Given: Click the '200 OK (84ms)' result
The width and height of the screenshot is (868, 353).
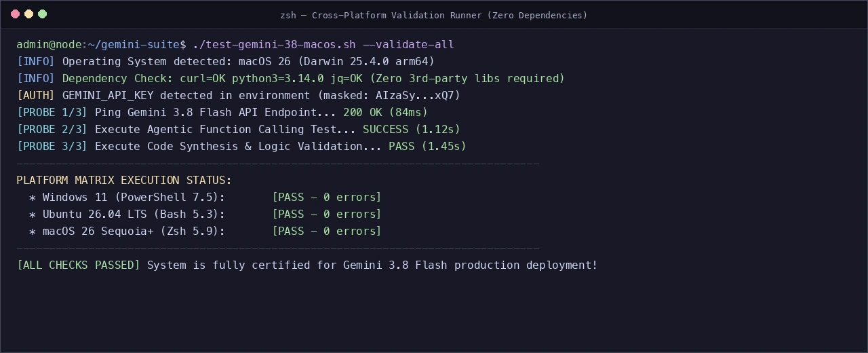Looking at the screenshot, I should [x=386, y=113].
